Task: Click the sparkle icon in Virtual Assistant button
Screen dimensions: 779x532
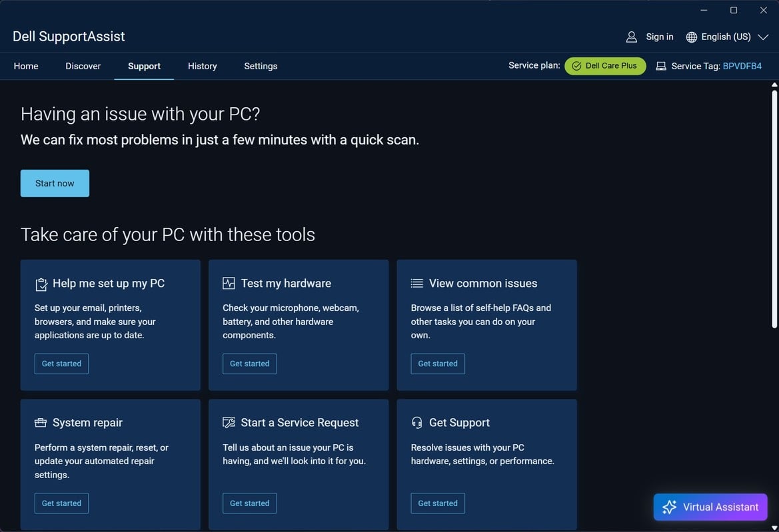Action: pos(669,507)
